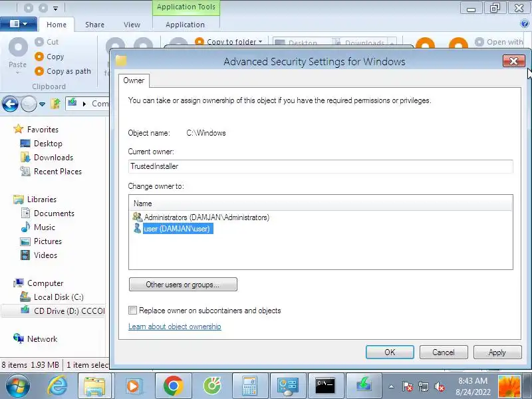Click OK in Advanced Security Settings

390,352
